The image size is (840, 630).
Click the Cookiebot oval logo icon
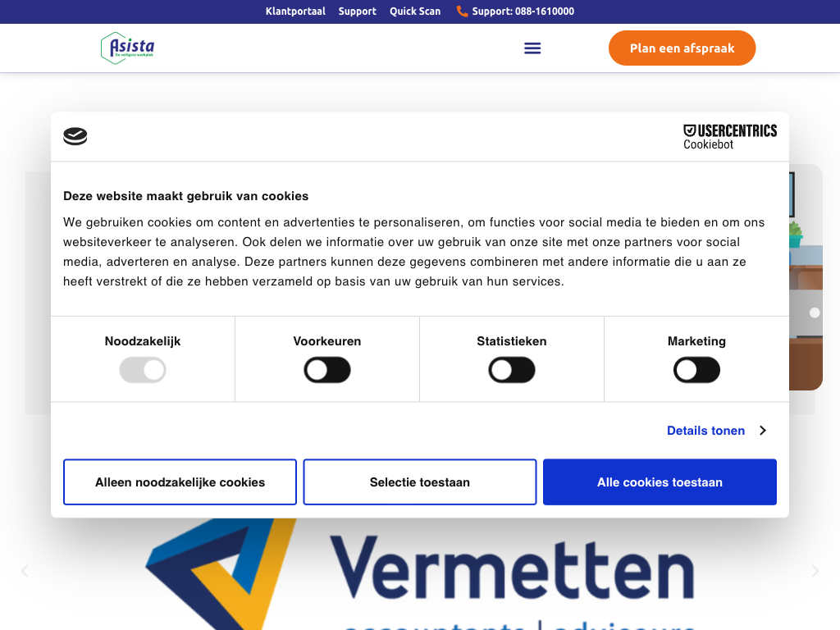point(75,136)
